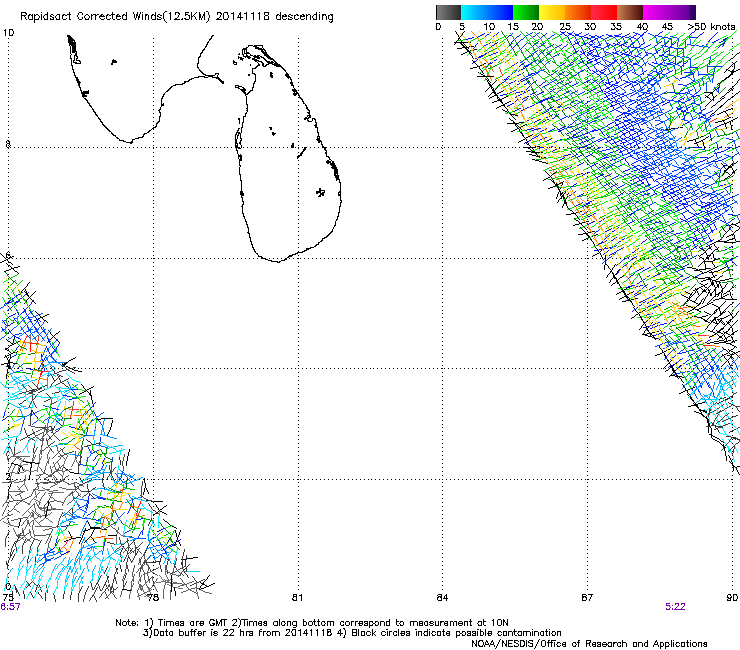
Task: Click the chart title 'Rapidscat Corrected Winds(12.5KM)'
Action: (115, 17)
